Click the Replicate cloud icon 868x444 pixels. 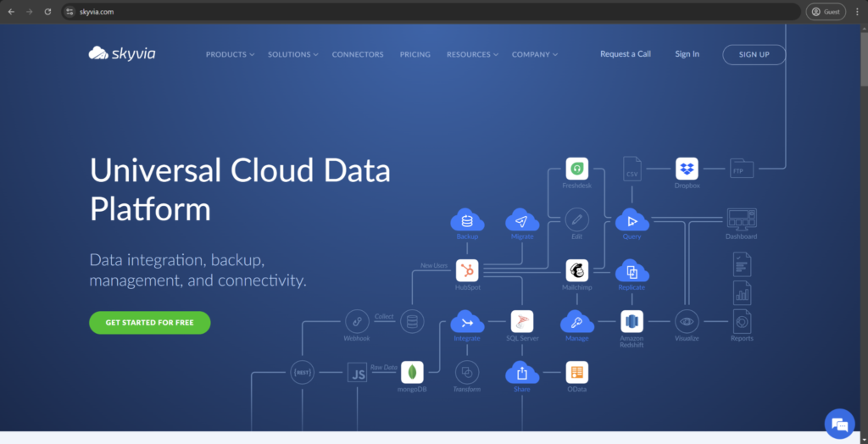pos(632,270)
